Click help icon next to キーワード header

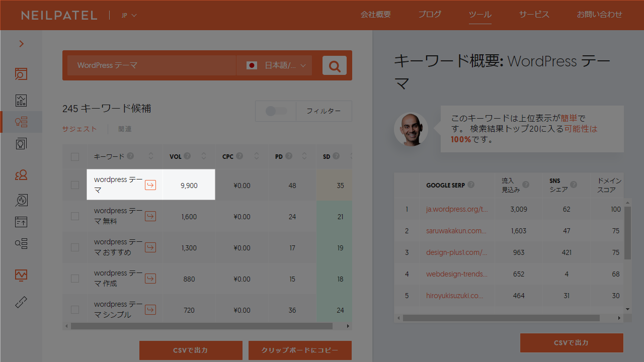130,156
